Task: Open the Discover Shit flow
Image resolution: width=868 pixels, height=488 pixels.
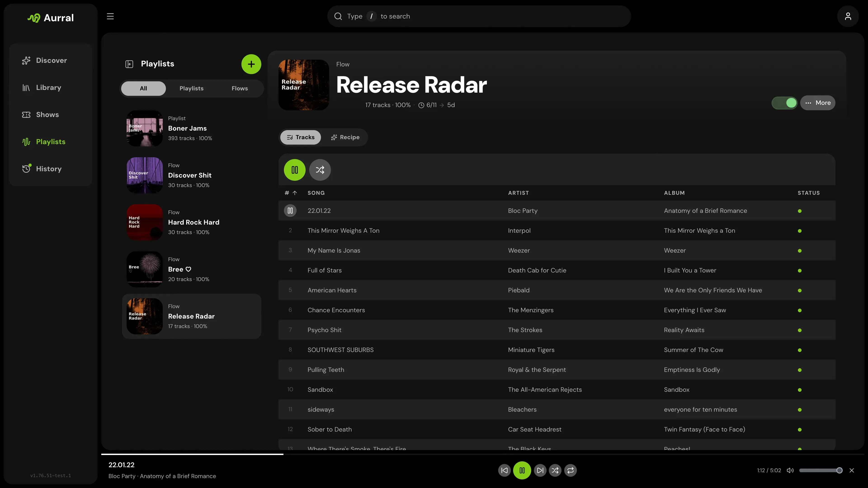Action: point(191,175)
